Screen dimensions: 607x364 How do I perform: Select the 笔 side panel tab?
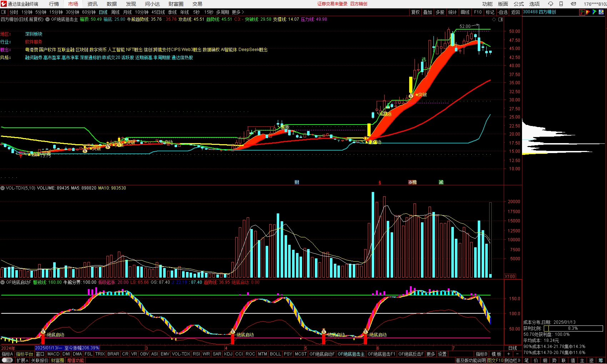tap(526, 360)
